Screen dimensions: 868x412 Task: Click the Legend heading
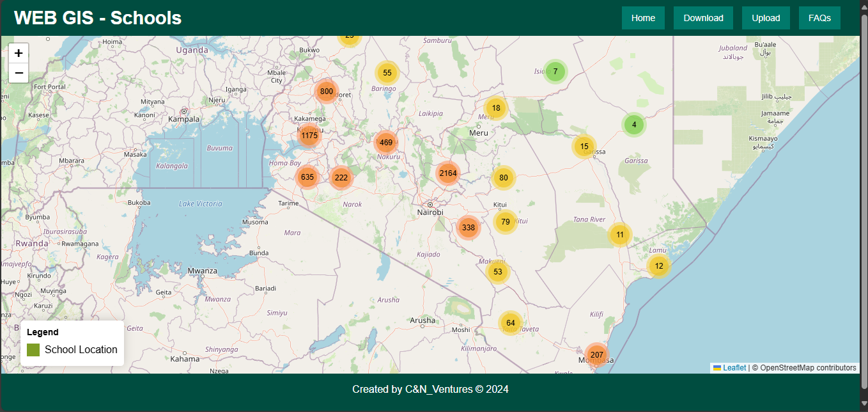[x=43, y=332]
